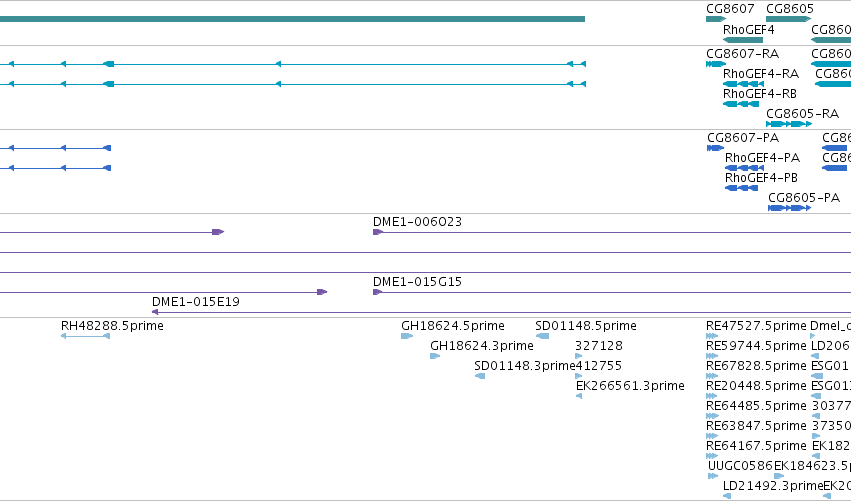Select the second long transcript line under the gene bar
Screen dimensions: 851x501
pos(293,84)
